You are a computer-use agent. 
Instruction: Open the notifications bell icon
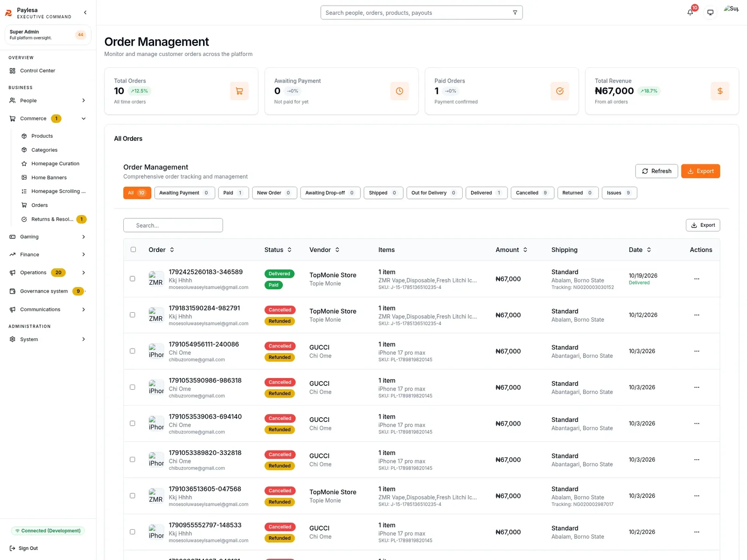690,13
